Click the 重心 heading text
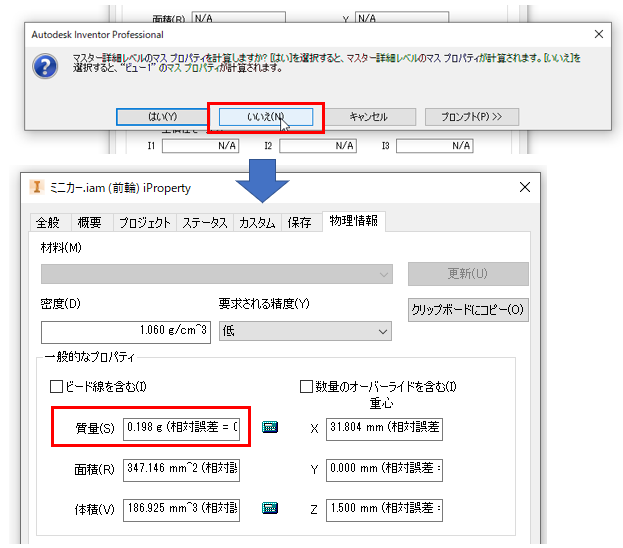 381,404
